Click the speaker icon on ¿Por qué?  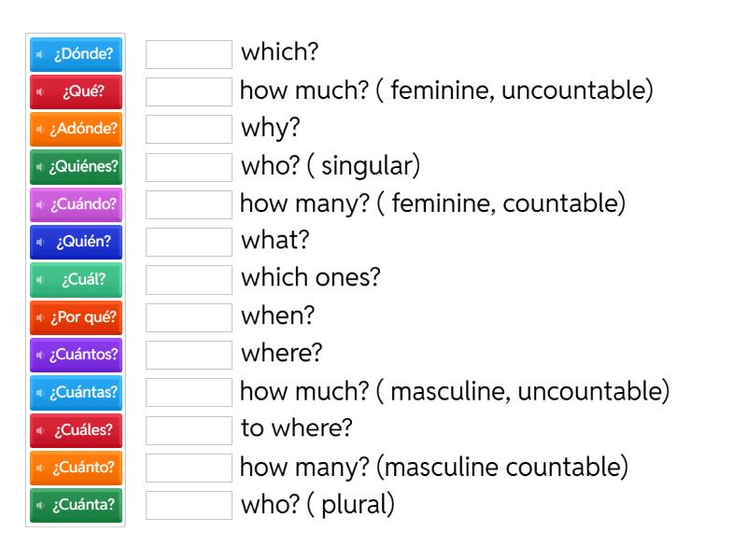(38, 317)
